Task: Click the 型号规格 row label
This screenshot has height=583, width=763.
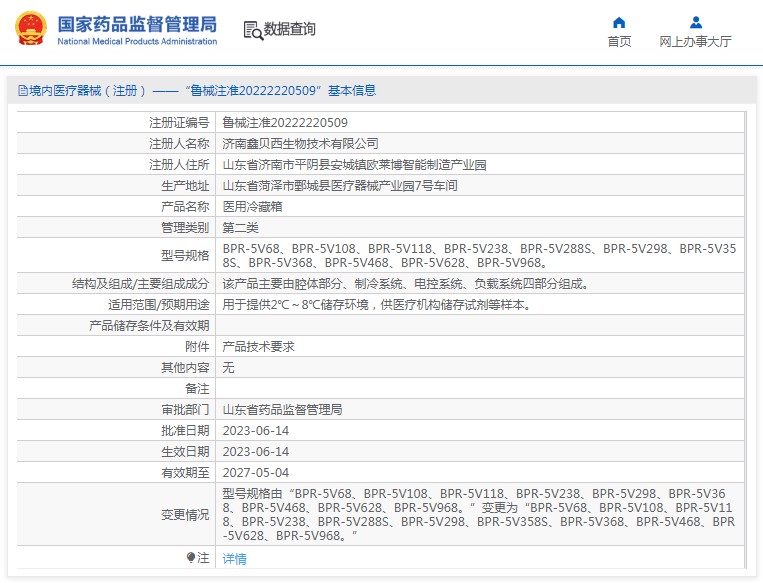Action: pyautogui.click(x=185, y=255)
